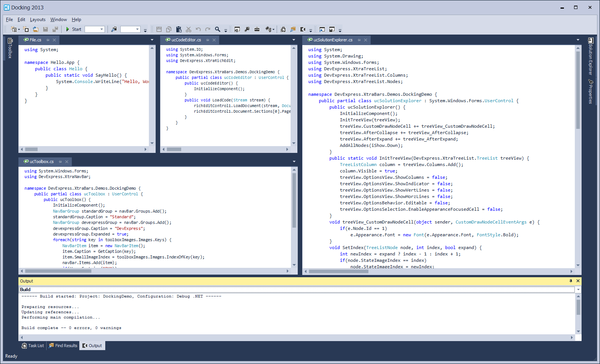
Task: Toggle the pin on the Output panel
Action: pos(571,281)
